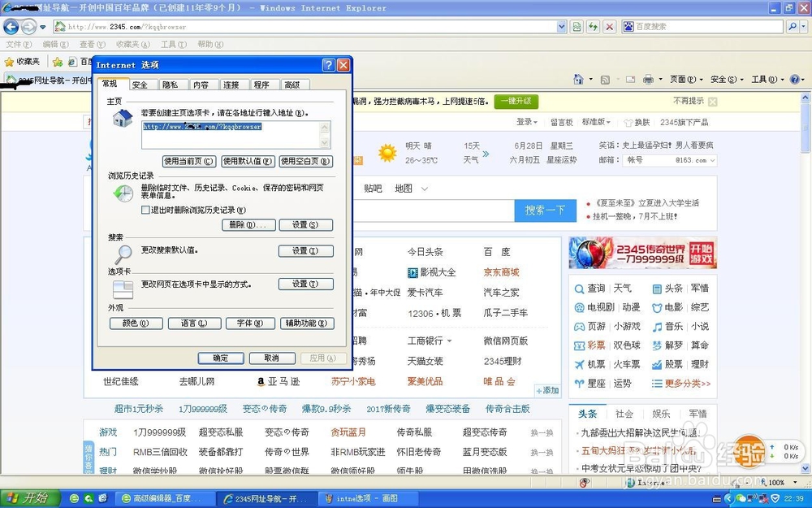Click the 音乐 note icon in sidebar
812x508 pixels.
[657, 327]
